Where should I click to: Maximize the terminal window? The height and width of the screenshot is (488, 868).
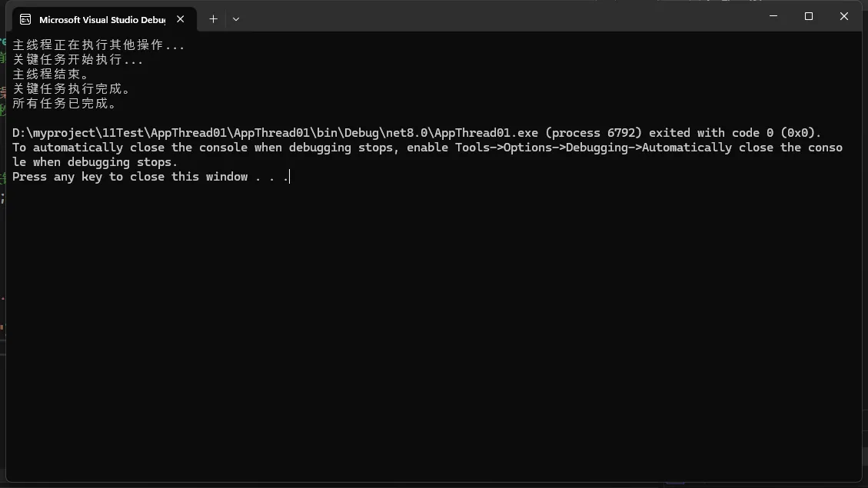pyautogui.click(x=809, y=16)
